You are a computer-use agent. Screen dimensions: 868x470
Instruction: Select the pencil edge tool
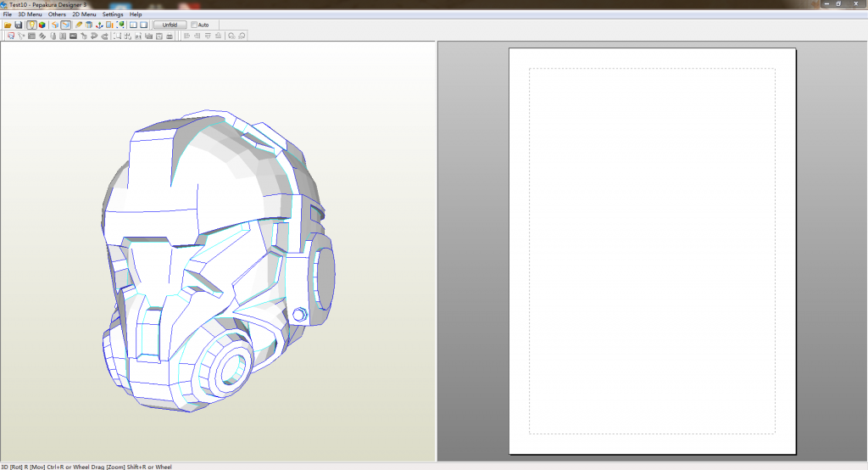pyautogui.click(x=79, y=25)
